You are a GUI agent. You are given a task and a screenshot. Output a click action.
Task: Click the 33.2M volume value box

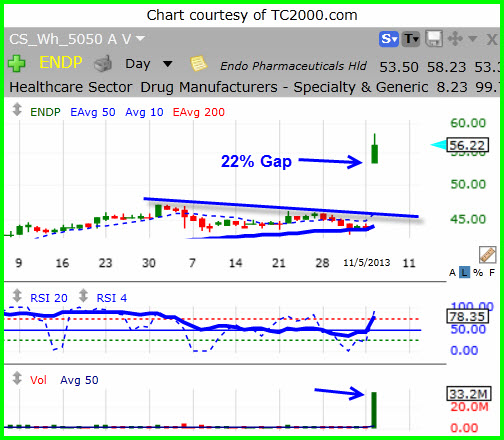[x=469, y=394]
